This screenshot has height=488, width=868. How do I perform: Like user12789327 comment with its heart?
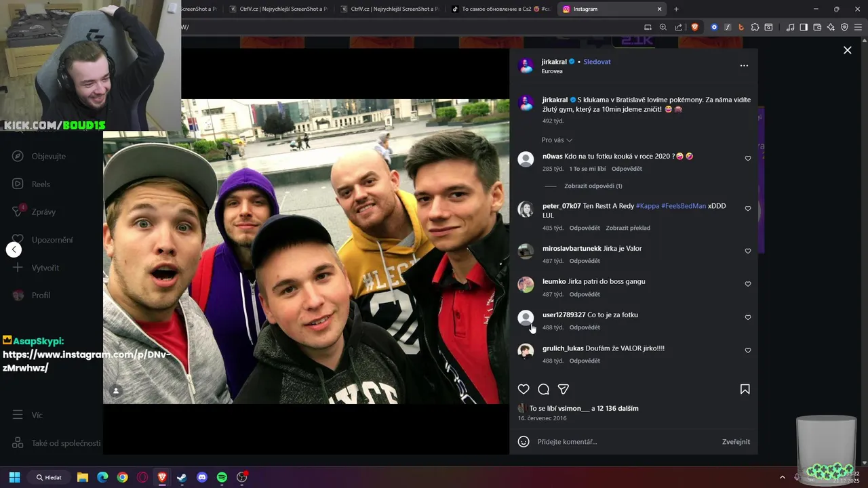pyautogui.click(x=748, y=317)
